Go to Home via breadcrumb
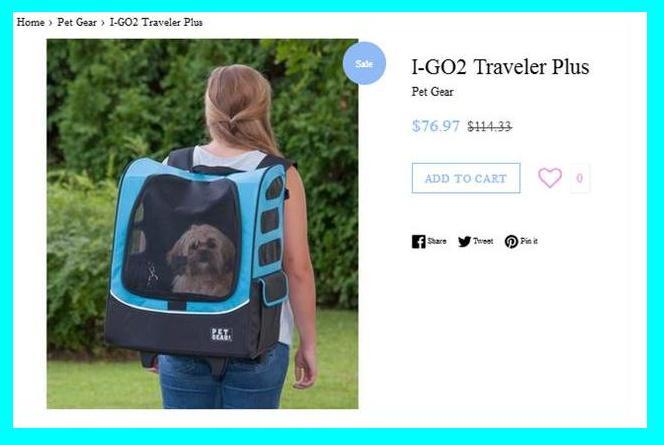The image size is (664, 445). tap(30, 22)
